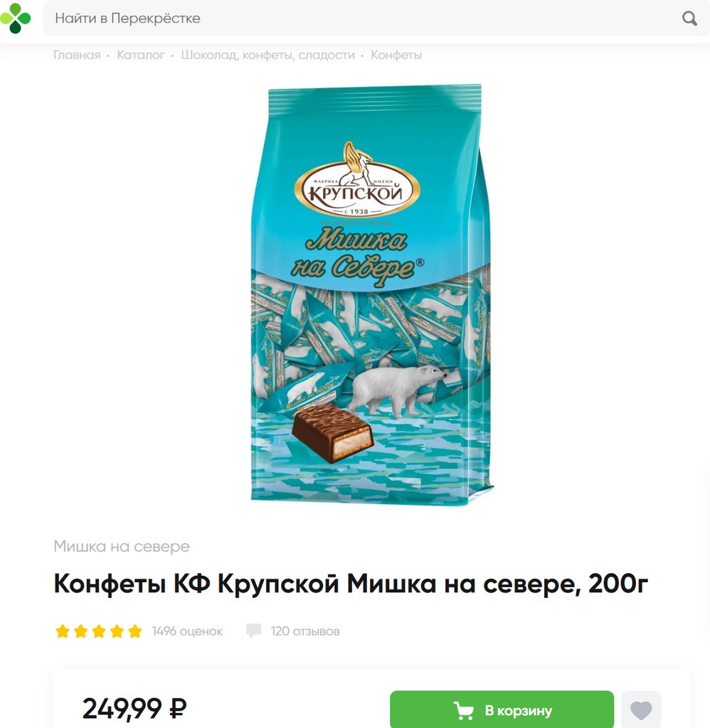Screen dimensions: 710x728
Task: Click the 'В корзину' button text
Action: click(x=519, y=710)
